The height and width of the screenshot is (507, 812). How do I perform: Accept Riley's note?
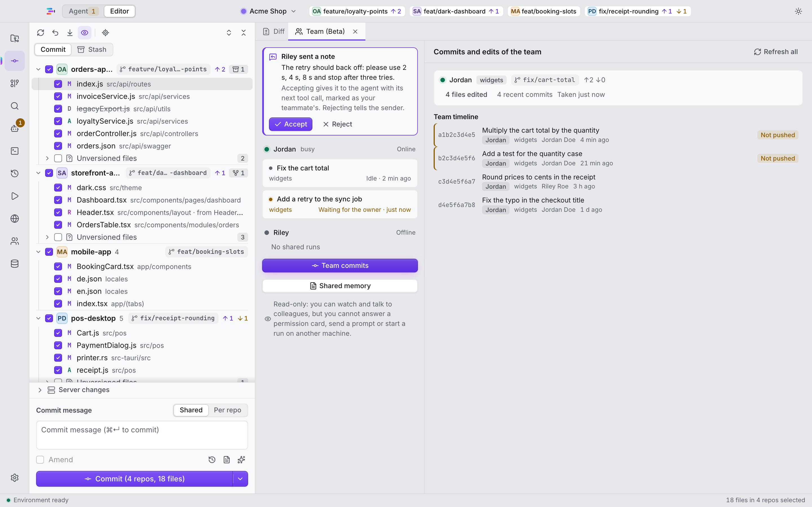tap(291, 124)
